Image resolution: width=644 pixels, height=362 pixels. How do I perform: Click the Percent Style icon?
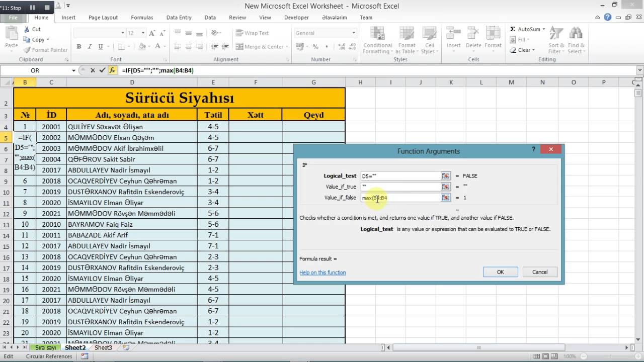[315, 47]
